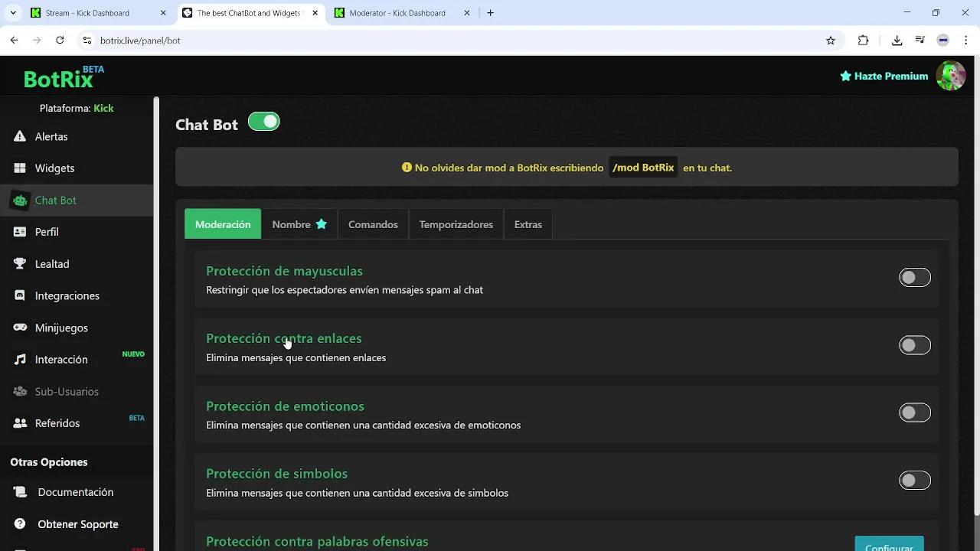Click the Documentación book icon
The image size is (980, 551).
(21, 492)
